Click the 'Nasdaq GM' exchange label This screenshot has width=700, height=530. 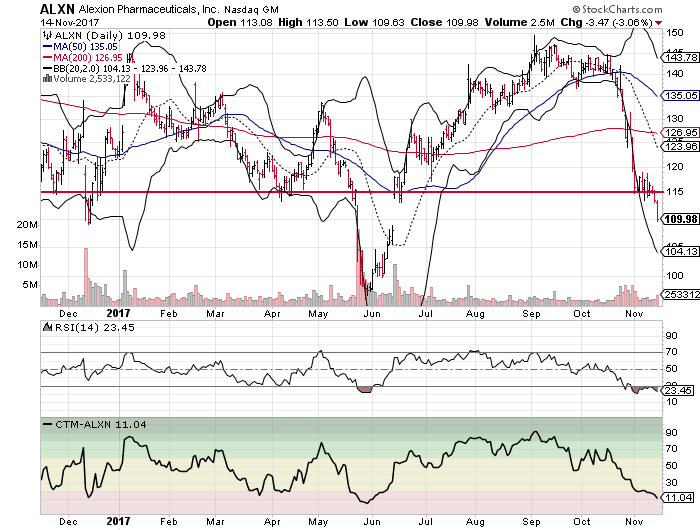(251, 9)
